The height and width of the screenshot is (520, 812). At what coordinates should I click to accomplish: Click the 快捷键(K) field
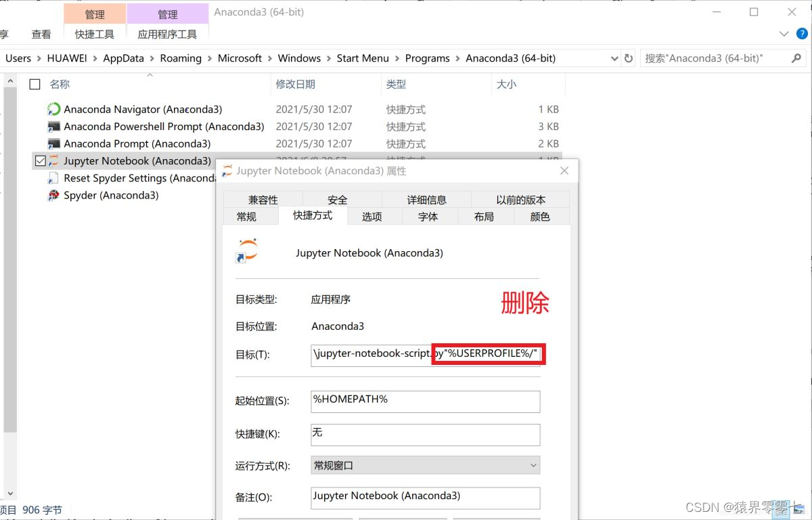[x=426, y=435]
